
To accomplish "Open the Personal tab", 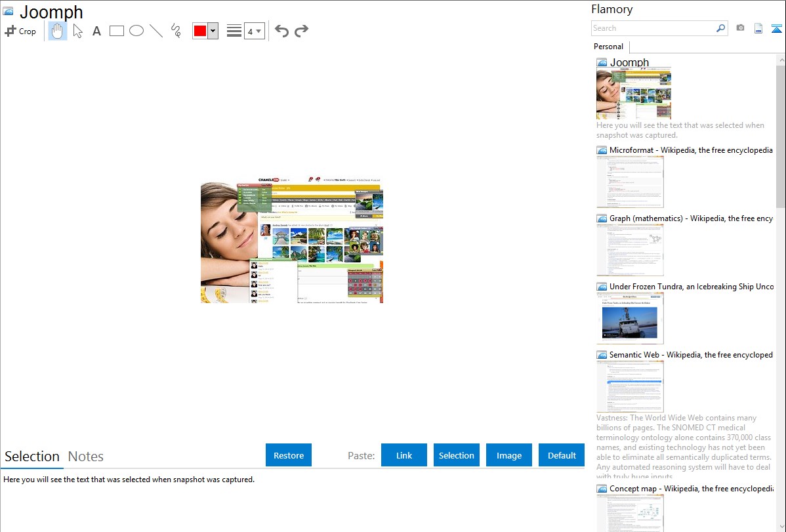I will [608, 47].
